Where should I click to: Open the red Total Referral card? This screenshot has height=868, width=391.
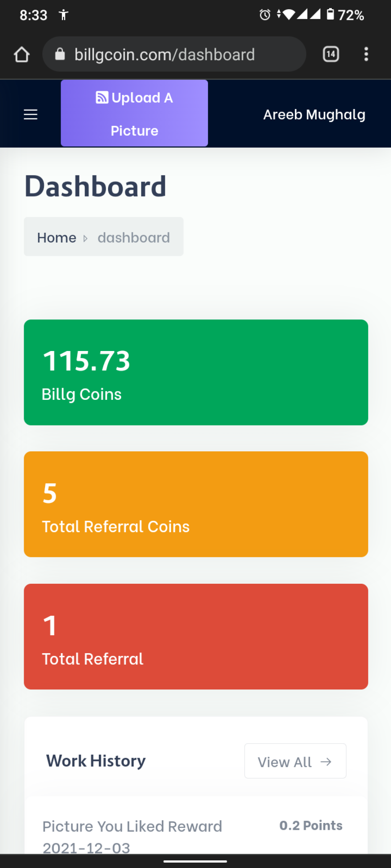196,636
